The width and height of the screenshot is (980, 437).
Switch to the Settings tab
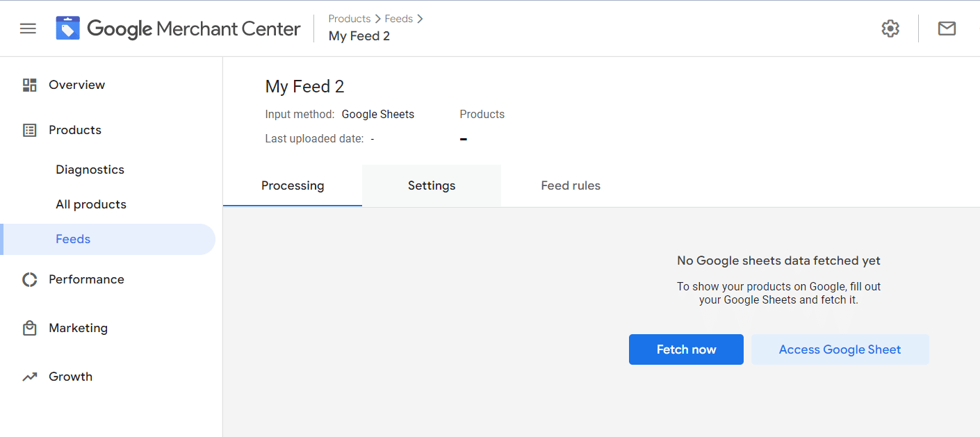432,185
